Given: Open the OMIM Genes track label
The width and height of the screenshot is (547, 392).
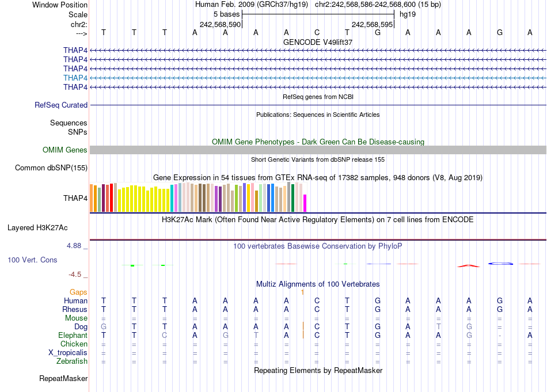Looking at the screenshot, I should pos(65,150).
